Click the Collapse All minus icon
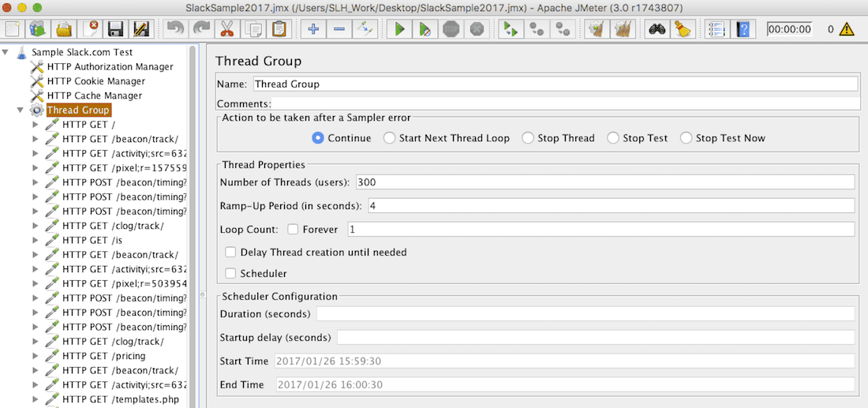 click(339, 30)
